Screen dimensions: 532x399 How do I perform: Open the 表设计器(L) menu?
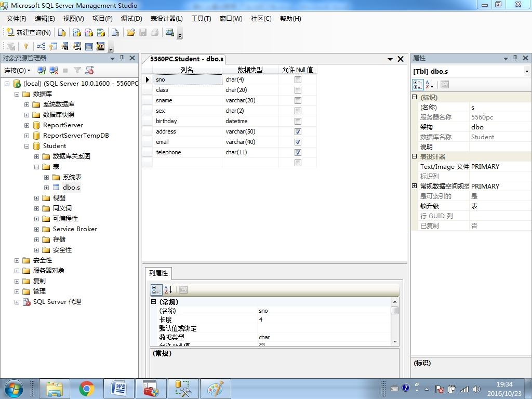tap(167, 19)
